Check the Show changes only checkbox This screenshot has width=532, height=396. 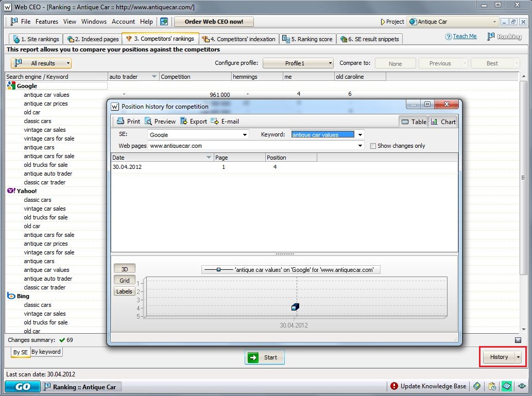(373, 146)
